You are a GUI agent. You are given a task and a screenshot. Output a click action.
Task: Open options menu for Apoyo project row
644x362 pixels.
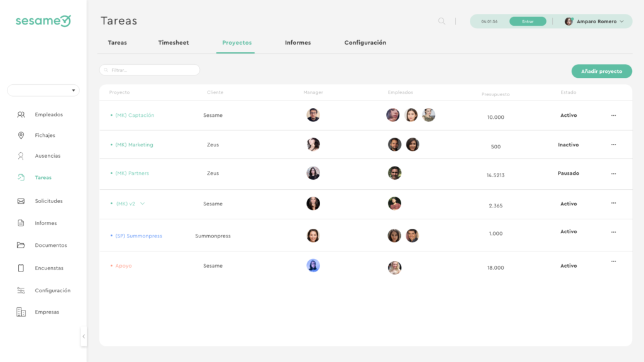[x=613, y=261]
